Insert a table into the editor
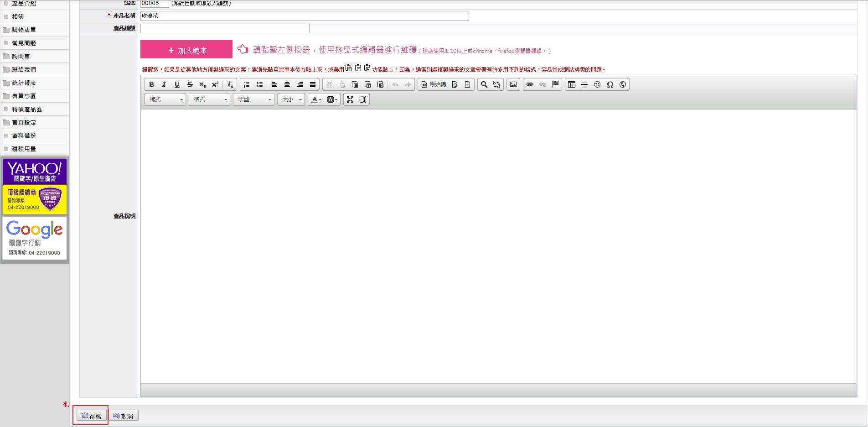 point(572,84)
